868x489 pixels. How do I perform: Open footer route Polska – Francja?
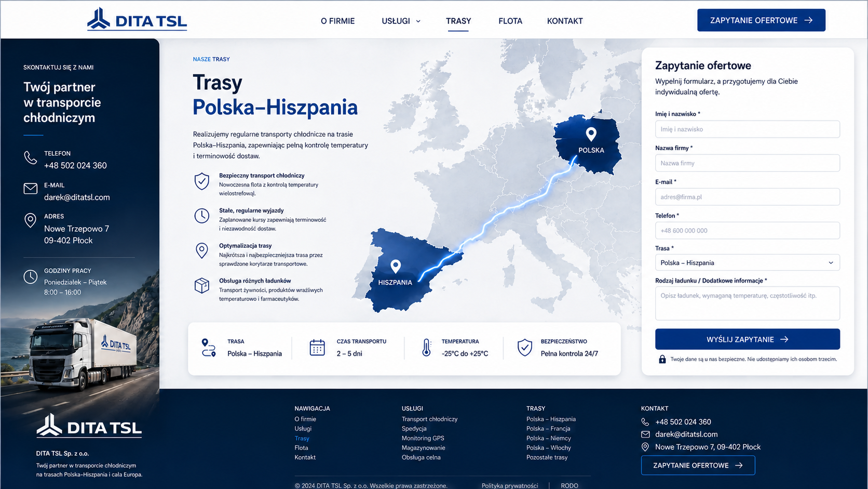(548, 429)
